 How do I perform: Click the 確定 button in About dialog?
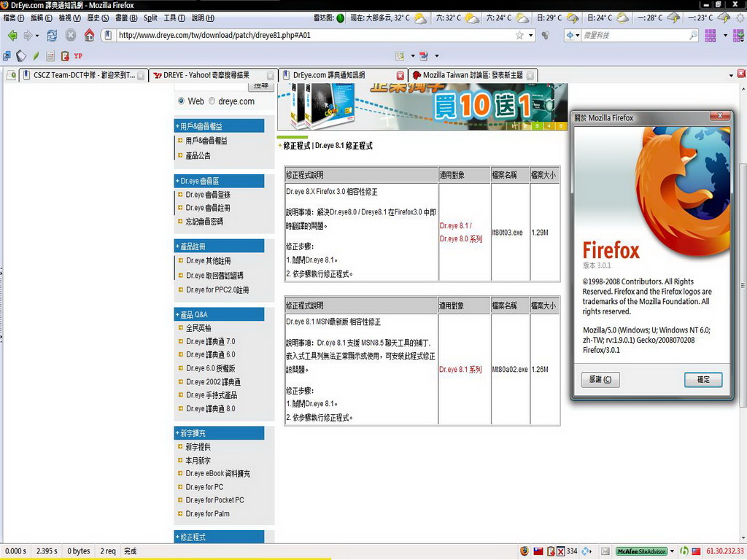tap(703, 379)
